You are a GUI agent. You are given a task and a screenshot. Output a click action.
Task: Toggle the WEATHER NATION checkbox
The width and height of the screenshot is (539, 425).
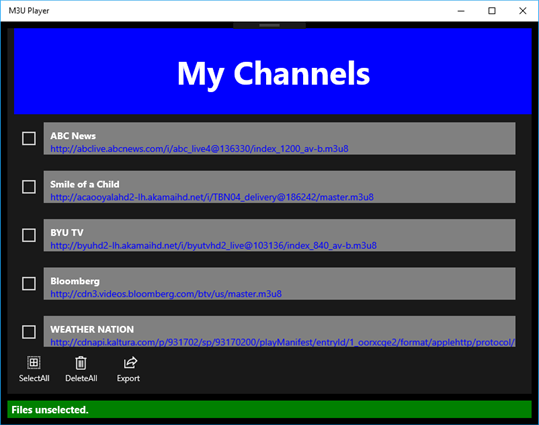[29, 332]
